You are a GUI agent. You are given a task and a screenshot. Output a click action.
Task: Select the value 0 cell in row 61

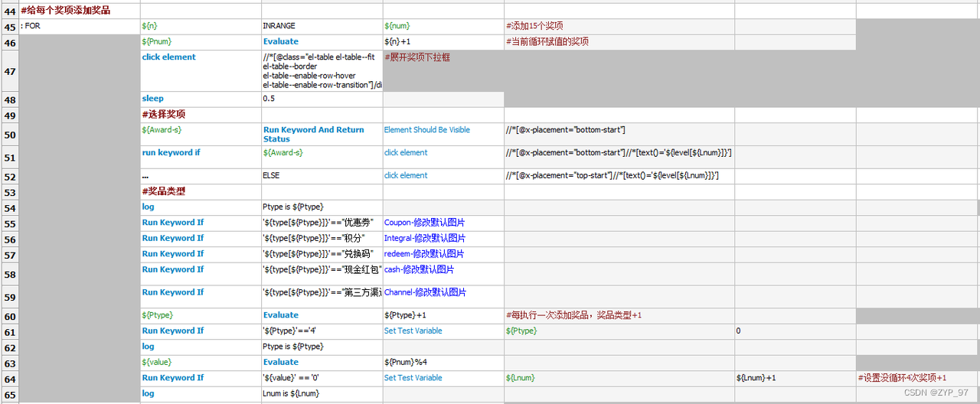coord(795,331)
